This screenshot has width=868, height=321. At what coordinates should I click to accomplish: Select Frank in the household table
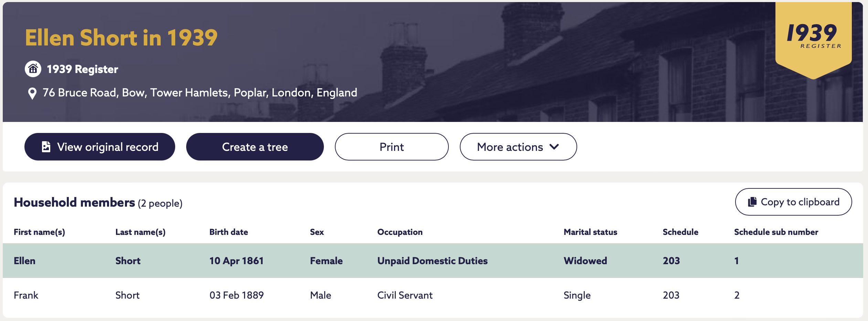26,295
